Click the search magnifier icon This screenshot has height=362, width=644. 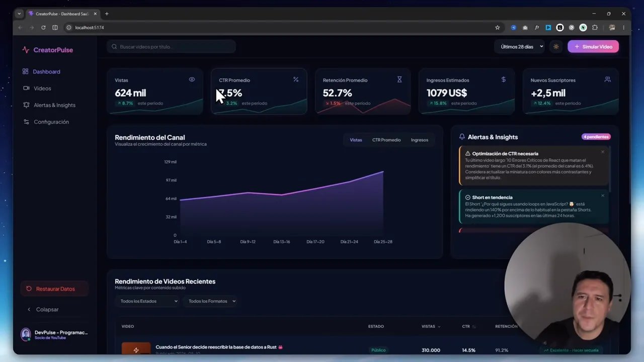coord(115,47)
